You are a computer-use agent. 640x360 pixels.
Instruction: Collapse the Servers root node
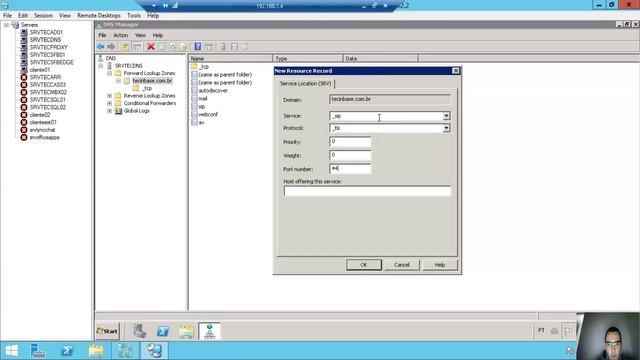tap(6, 25)
